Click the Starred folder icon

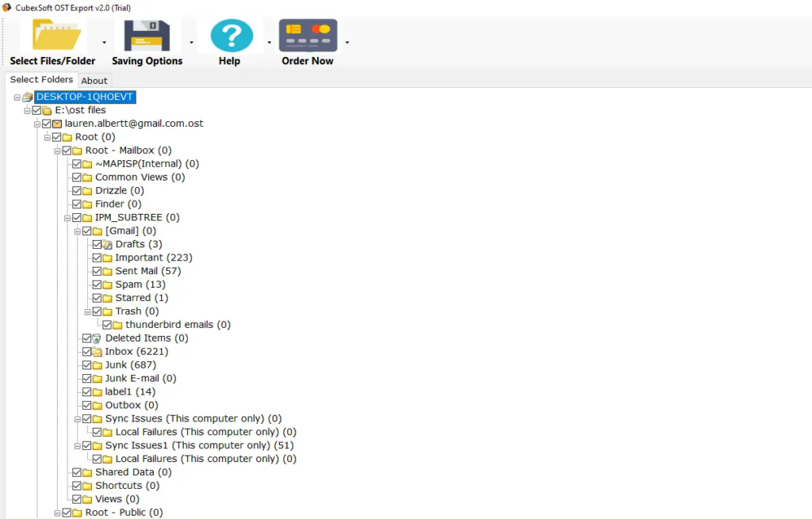[x=107, y=298]
